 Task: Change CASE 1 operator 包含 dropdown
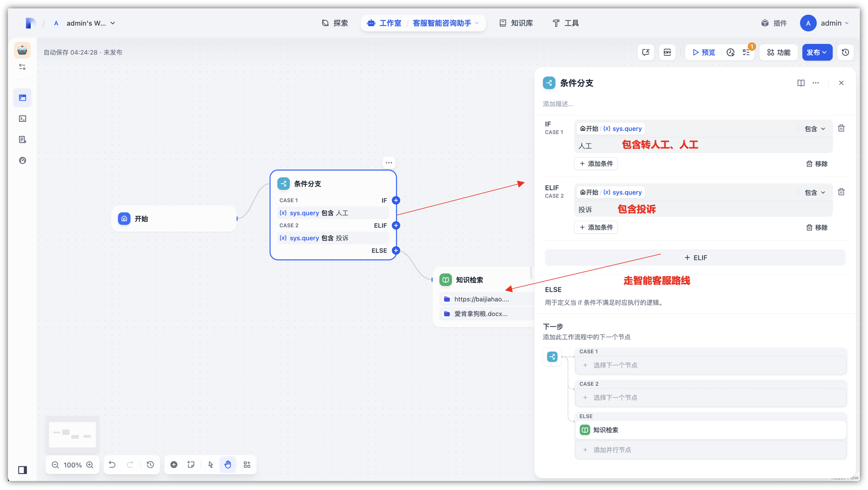pos(815,129)
